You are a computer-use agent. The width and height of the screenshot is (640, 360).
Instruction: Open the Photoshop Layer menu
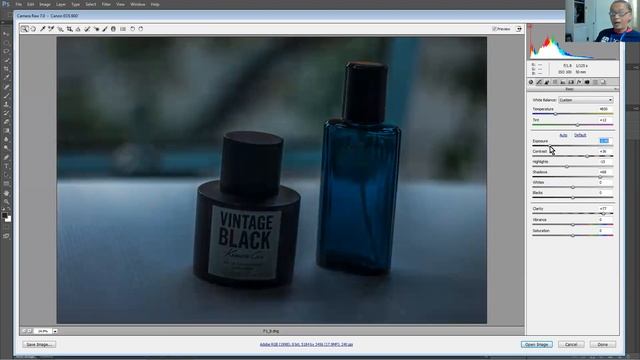[x=61, y=4]
